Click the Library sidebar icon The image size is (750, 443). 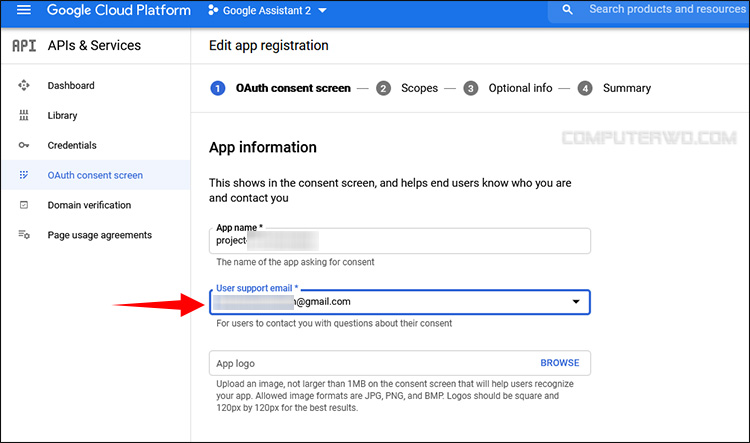pyautogui.click(x=23, y=115)
